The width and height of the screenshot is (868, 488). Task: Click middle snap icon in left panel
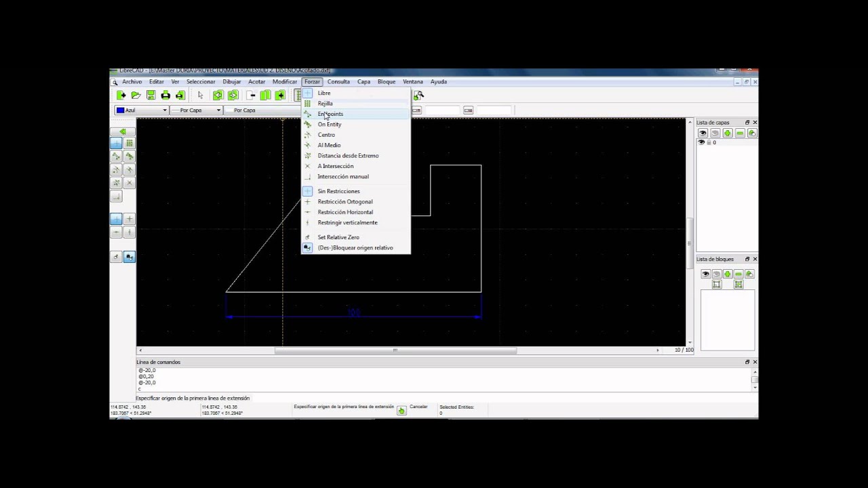tap(129, 169)
